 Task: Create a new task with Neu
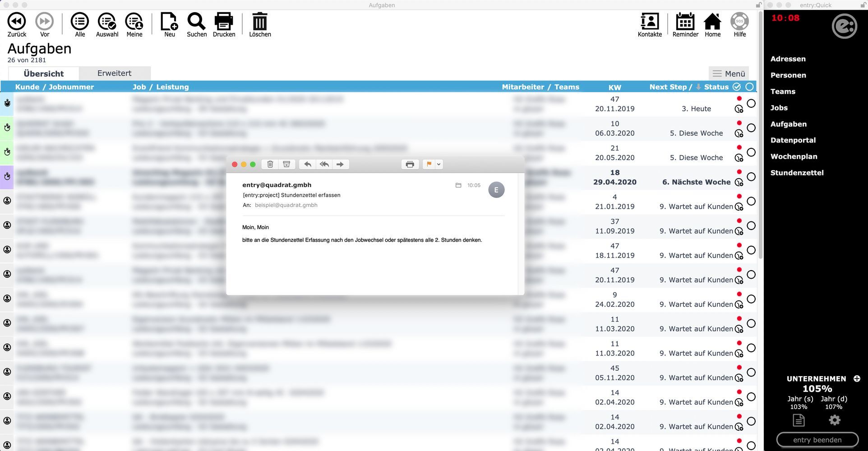[x=170, y=25]
